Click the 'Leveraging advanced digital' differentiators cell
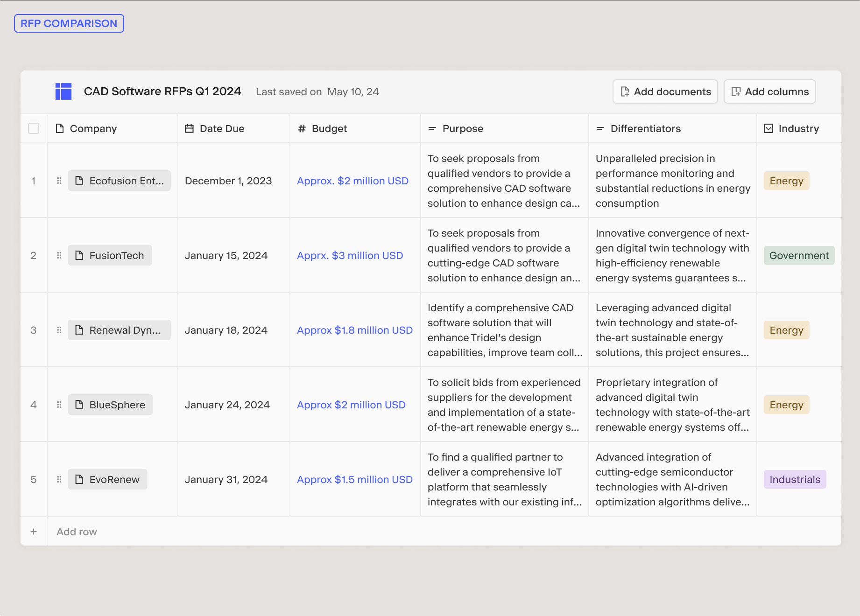This screenshot has width=860, height=616. pyautogui.click(x=672, y=330)
